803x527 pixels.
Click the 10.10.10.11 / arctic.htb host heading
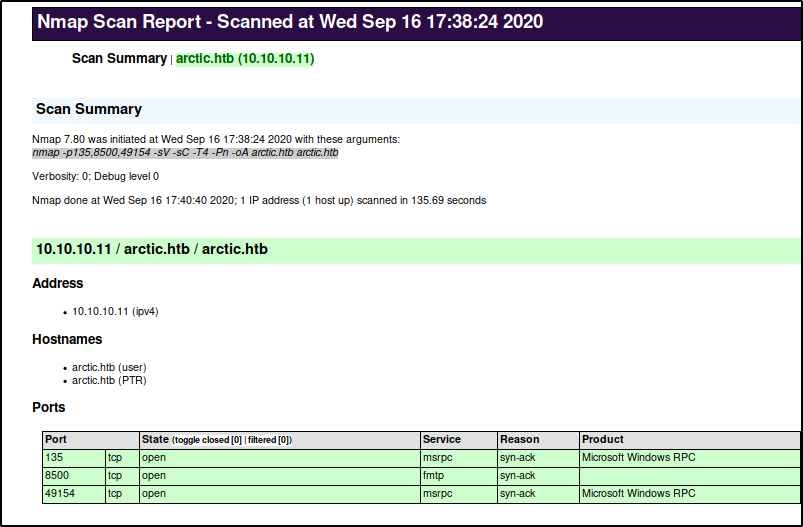pyautogui.click(x=152, y=249)
